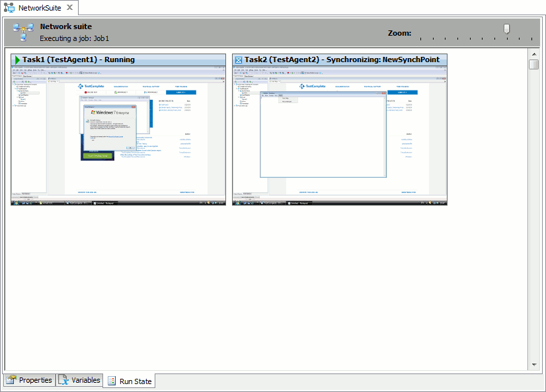546x392 pixels.
Task: Select the Task2 (TestAgent2) title bar
Action: (x=339, y=59)
